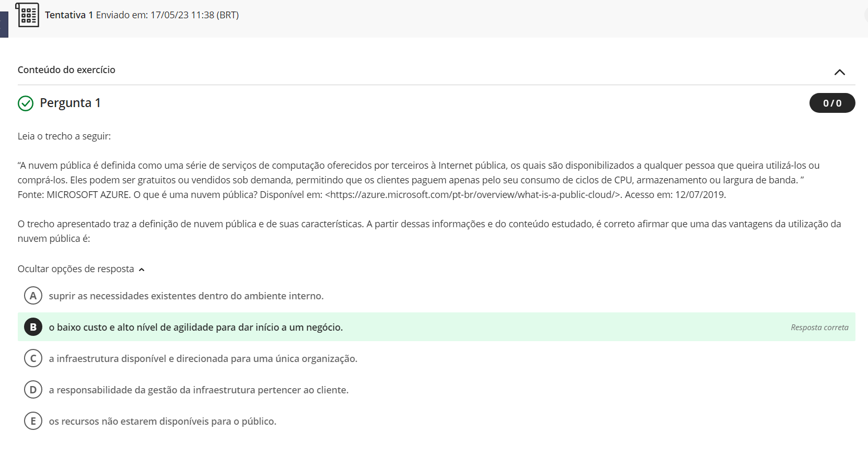Click answer text 'os recursos não estarem disponíveis'

point(163,422)
